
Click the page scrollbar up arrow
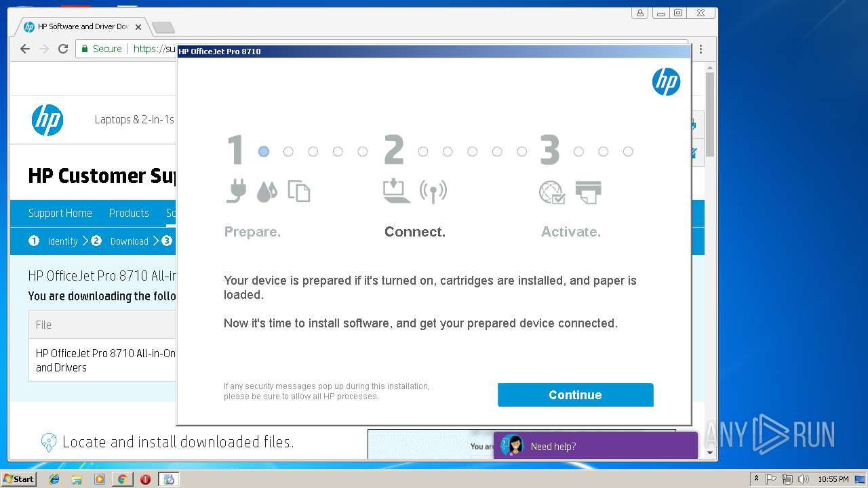710,66
